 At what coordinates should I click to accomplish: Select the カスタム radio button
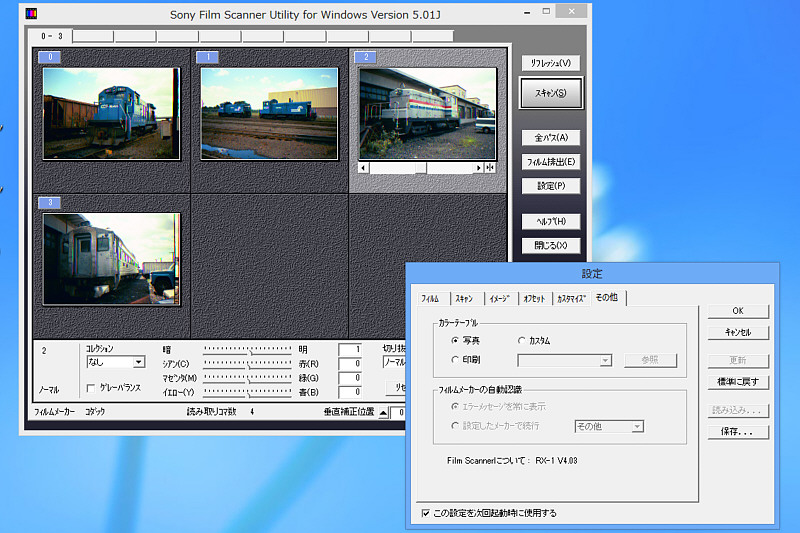point(522,341)
